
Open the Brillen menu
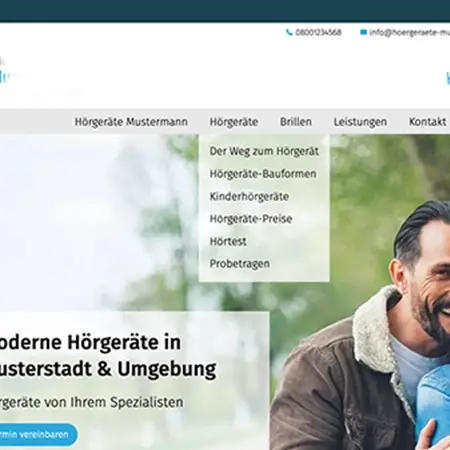pyautogui.click(x=296, y=122)
